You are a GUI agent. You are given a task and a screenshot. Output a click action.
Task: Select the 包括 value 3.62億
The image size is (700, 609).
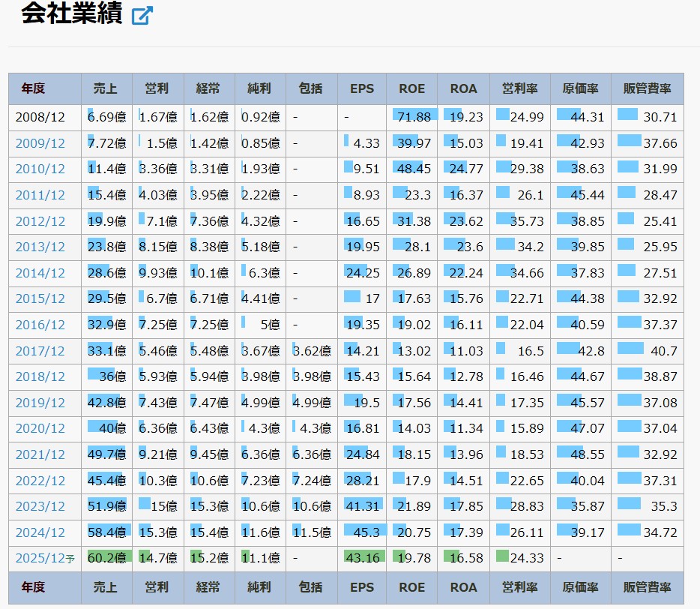click(x=312, y=351)
